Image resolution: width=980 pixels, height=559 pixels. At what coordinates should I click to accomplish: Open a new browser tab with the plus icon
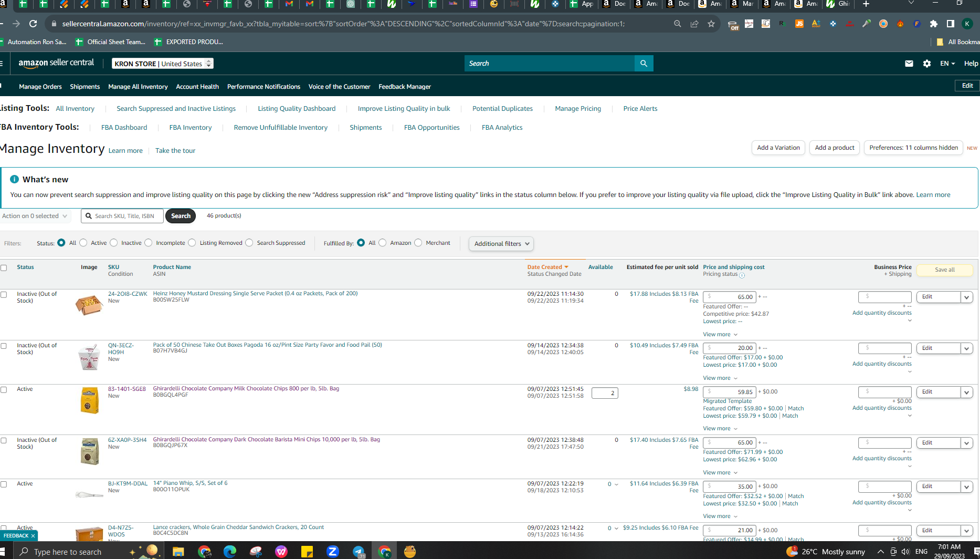pos(866,4)
